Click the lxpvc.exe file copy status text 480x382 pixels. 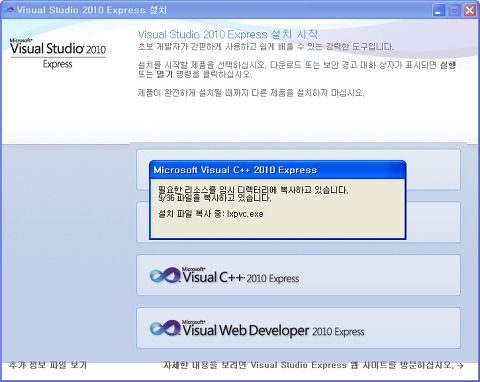(211, 214)
